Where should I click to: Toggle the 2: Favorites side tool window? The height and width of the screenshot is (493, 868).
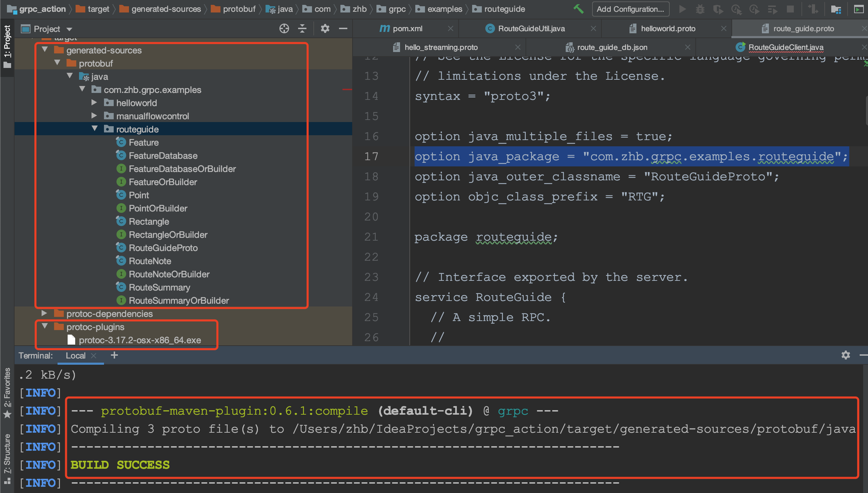click(7, 393)
